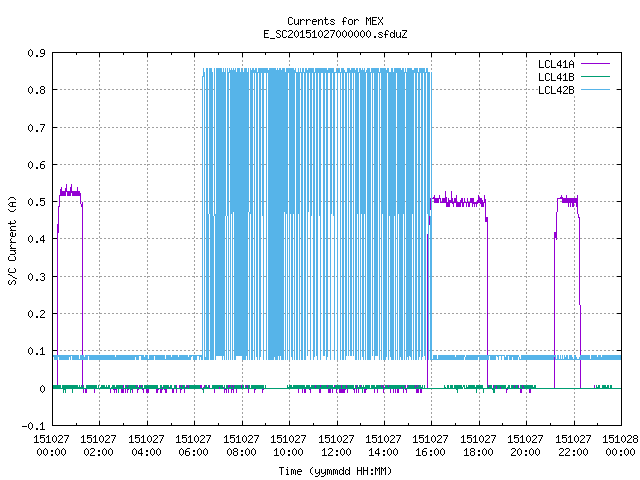Click the 'LCL41A' legend label
The width and height of the screenshot is (640, 480).
[556, 64]
